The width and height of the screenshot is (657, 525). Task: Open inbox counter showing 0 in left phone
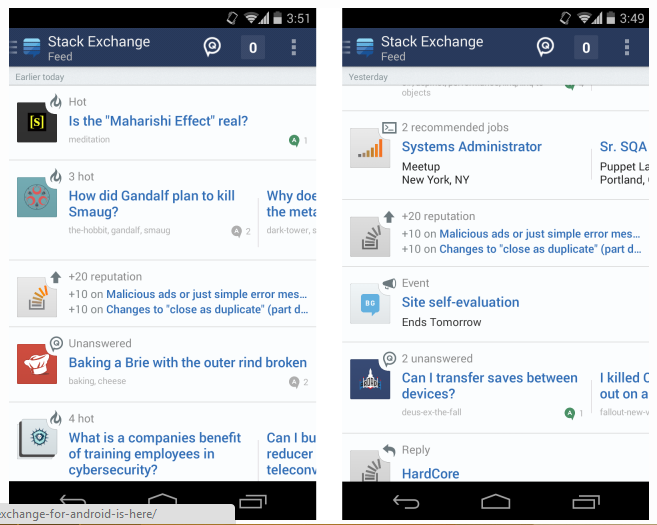click(253, 47)
